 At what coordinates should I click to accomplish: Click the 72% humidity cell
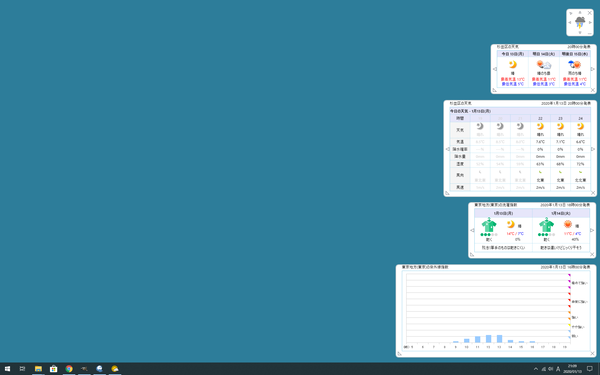[580, 164]
